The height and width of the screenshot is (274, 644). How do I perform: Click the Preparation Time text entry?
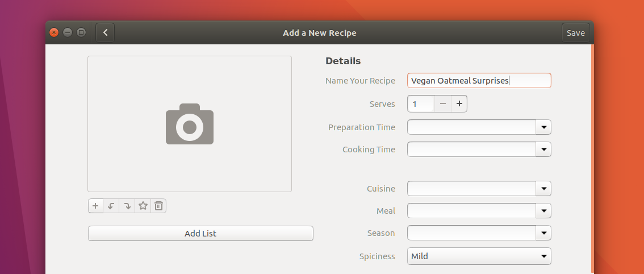tap(471, 127)
